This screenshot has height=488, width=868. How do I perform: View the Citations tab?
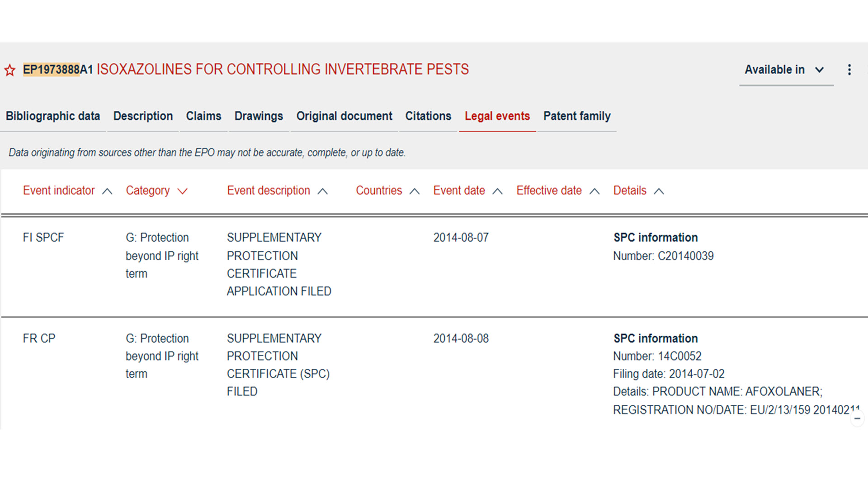[x=428, y=117]
